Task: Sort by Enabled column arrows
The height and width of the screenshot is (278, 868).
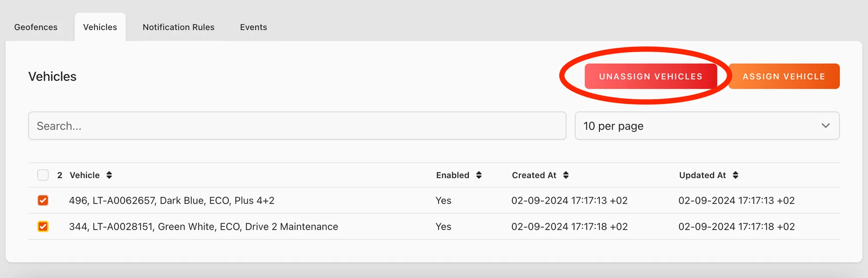Action: [x=479, y=175]
